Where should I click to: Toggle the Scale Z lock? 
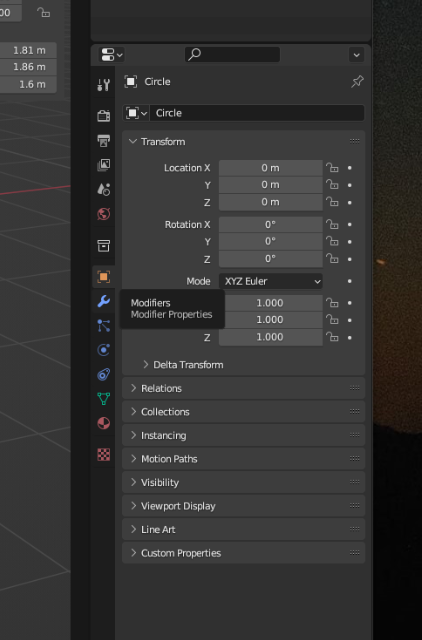tap(332, 337)
